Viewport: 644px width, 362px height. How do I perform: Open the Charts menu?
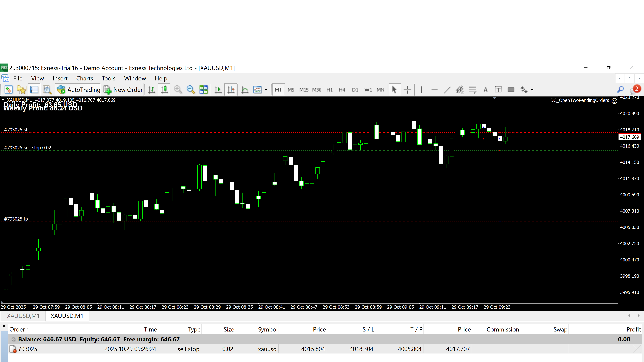(x=85, y=78)
